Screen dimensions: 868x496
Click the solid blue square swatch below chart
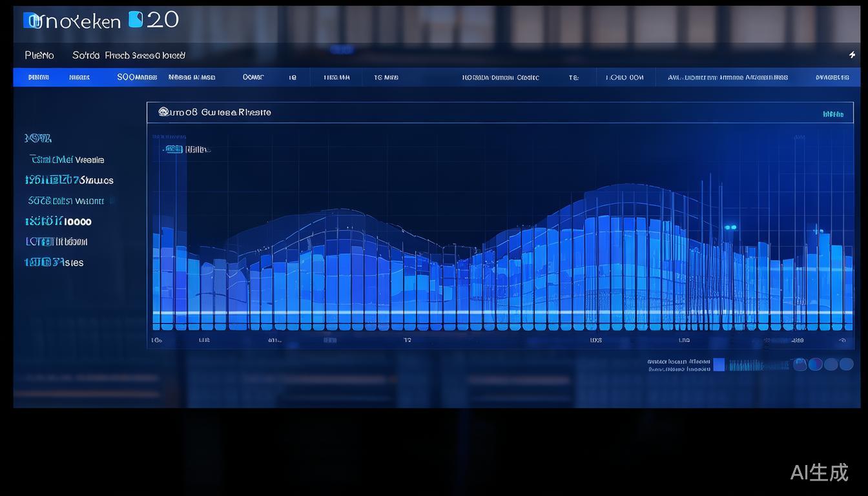click(x=719, y=365)
